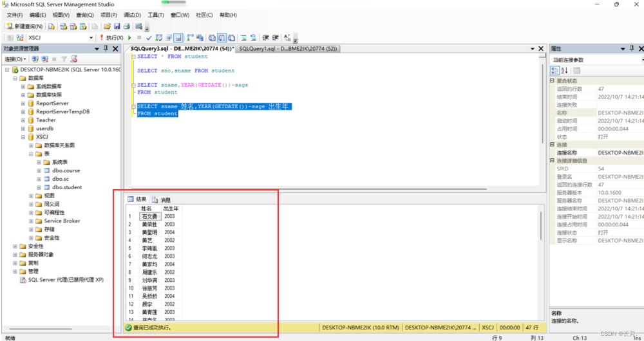Click the blue checkmark Parse query icon

click(x=149, y=38)
